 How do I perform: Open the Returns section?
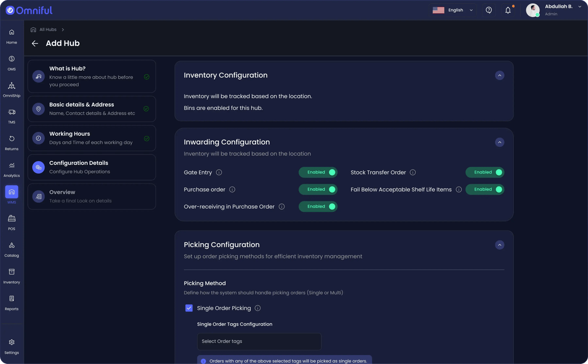(x=11, y=142)
